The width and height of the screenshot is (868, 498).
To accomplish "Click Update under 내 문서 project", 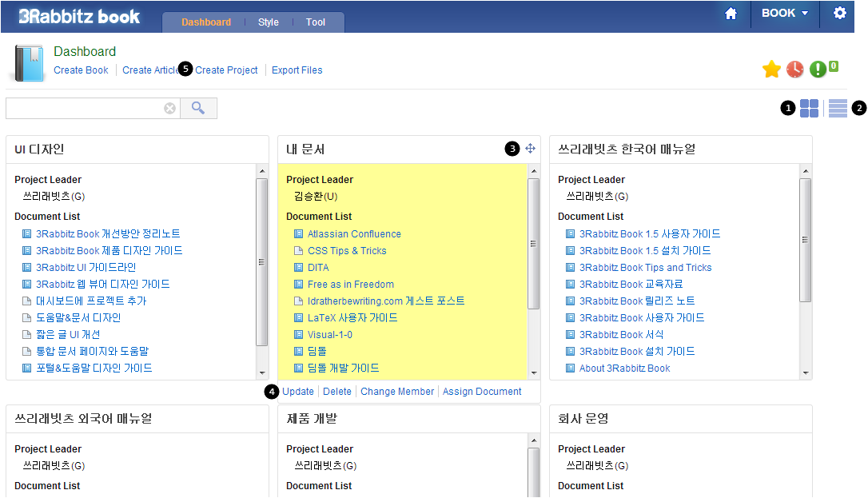I will coord(298,392).
